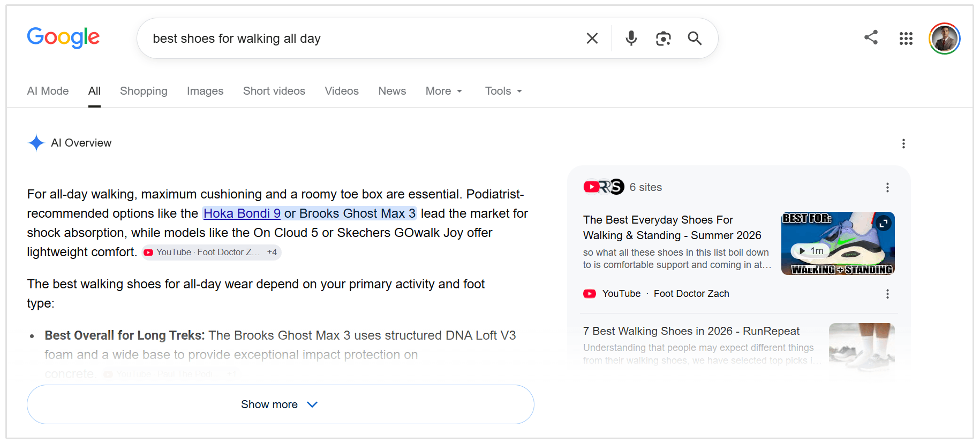980x444 pixels.
Task: Switch to the Shopping tab
Action: (x=144, y=91)
